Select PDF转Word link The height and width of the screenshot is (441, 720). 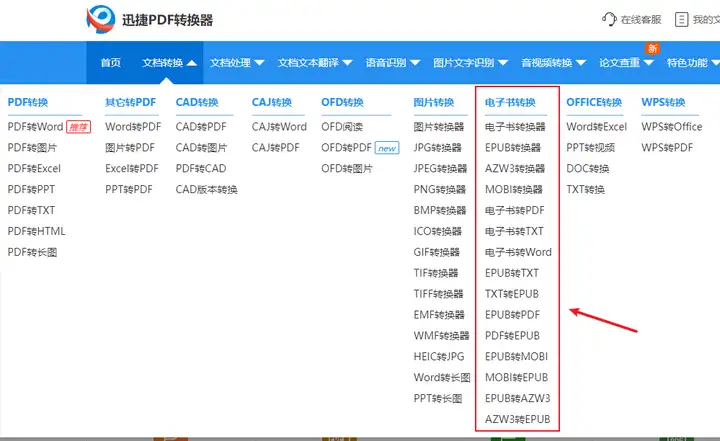(x=35, y=127)
